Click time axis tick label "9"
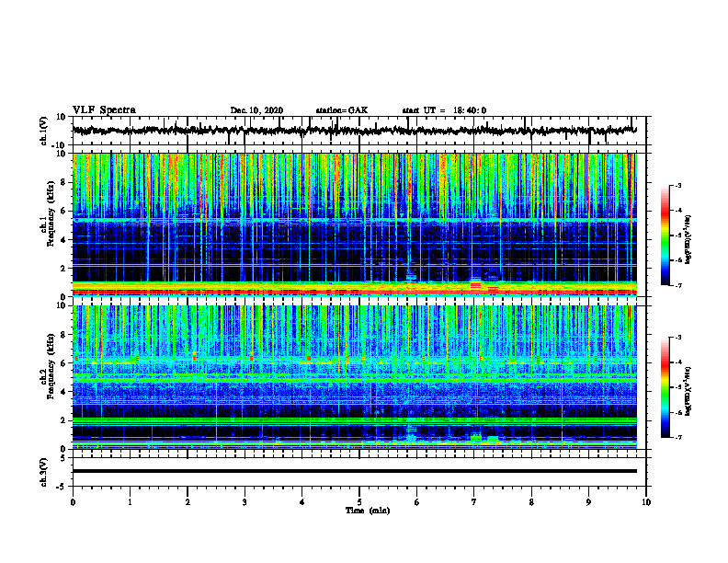This screenshot has width=728, height=563. point(588,502)
